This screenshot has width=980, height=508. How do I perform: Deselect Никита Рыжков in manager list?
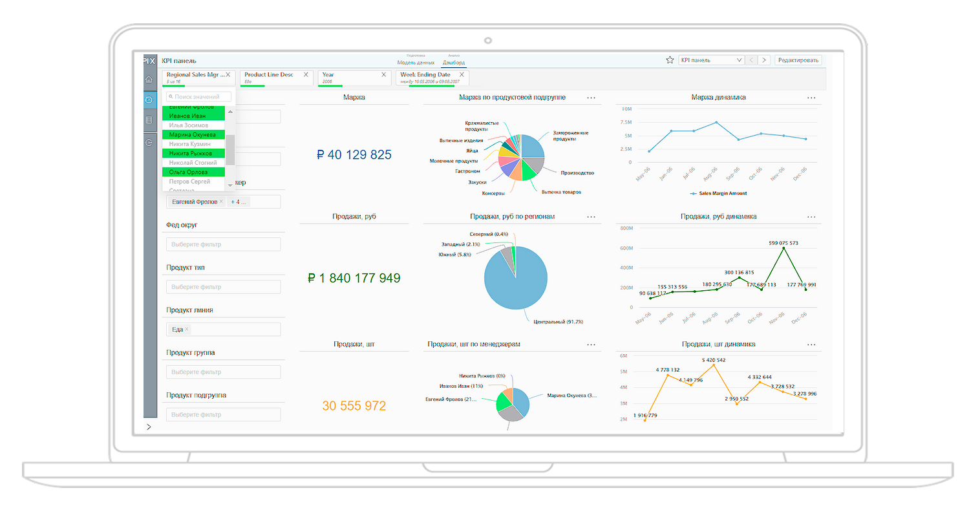(x=193, y=153)
